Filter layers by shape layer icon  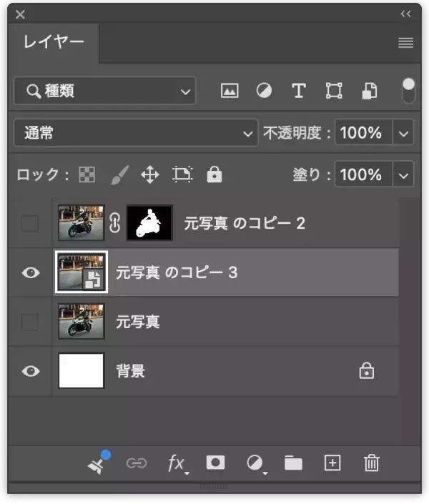334,91
